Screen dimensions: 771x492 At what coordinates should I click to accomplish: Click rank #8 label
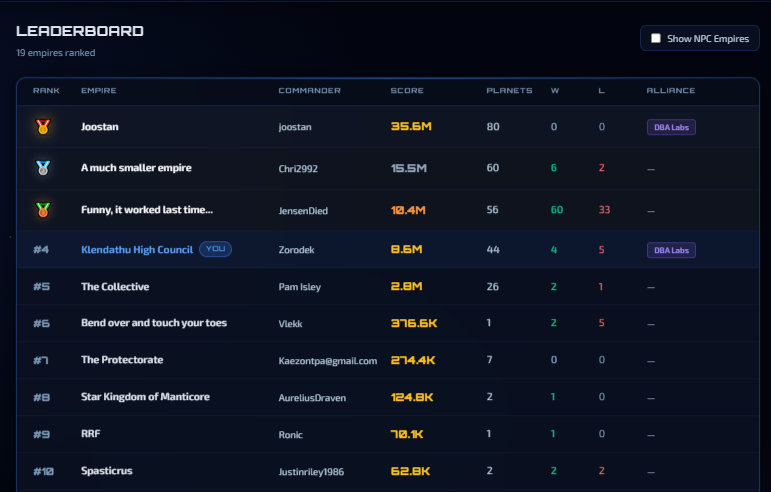point(41,398)
